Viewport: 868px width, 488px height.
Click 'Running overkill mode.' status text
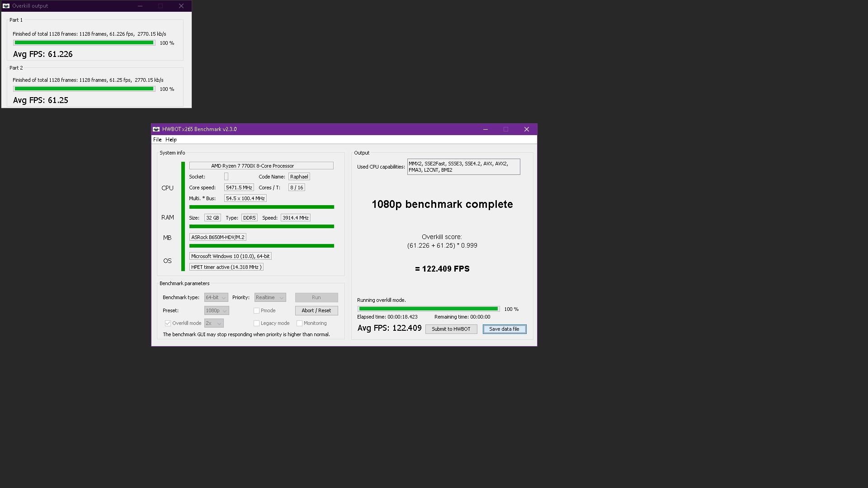(382, 300)
